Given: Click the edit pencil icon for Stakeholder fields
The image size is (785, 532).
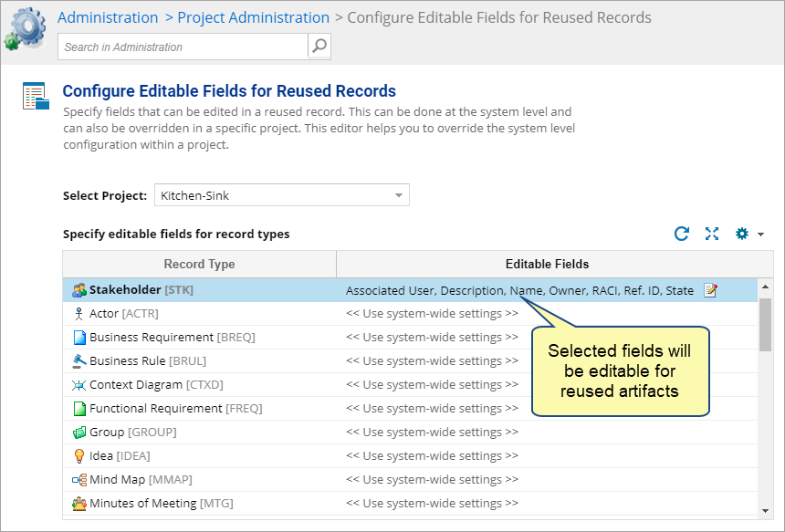Looking at the screenshot, I should click(x=710, y=290).
